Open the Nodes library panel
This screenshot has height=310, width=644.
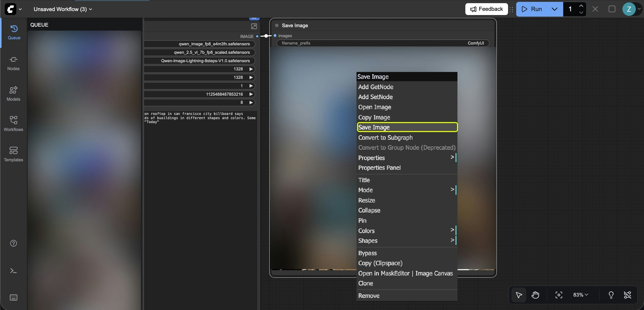coord(13,63)
